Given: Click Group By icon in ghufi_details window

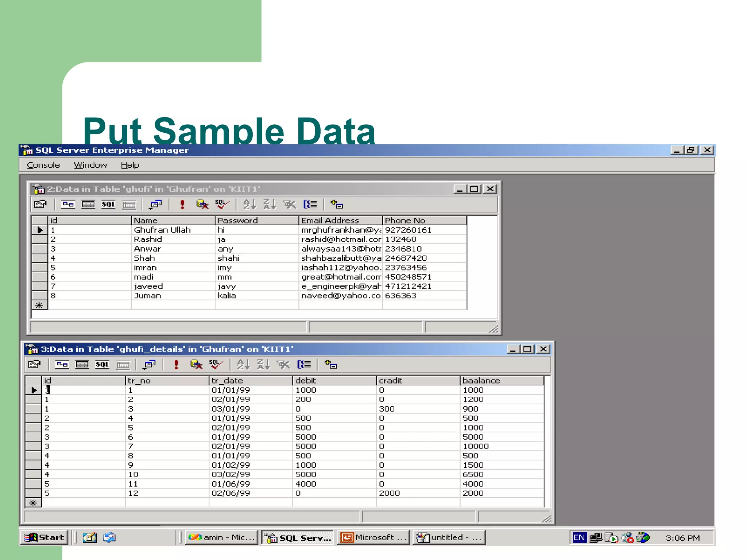Looking at the screenshot, I should 304,364.
